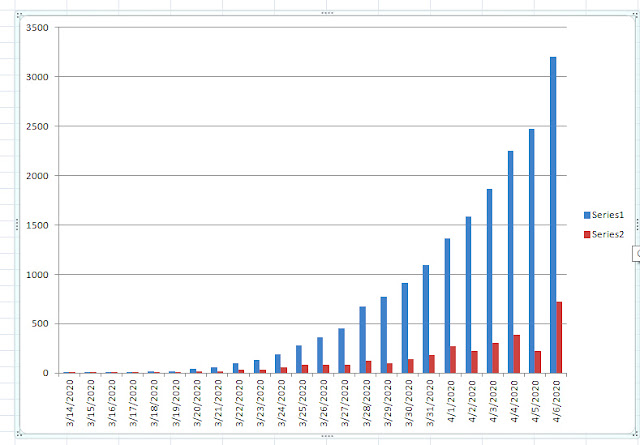The height and width of the screenshot is (445, 640).
Task: Click the 3/14/2020 date axis label
Action: tap(70, 403)
